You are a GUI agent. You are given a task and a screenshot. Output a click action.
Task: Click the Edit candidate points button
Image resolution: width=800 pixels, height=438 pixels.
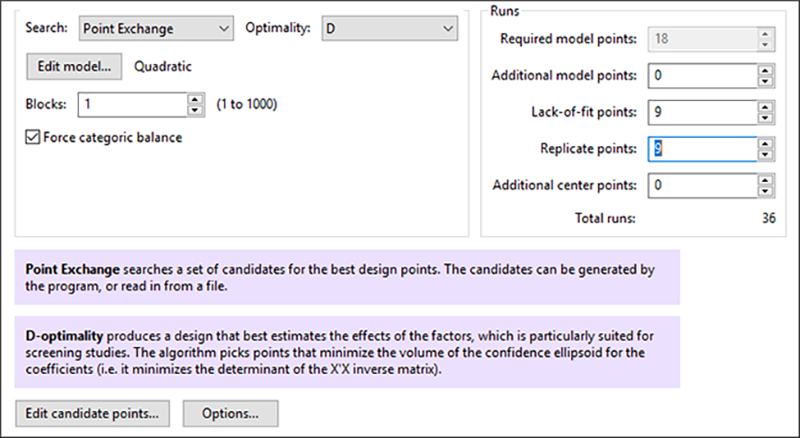[92, 412]
